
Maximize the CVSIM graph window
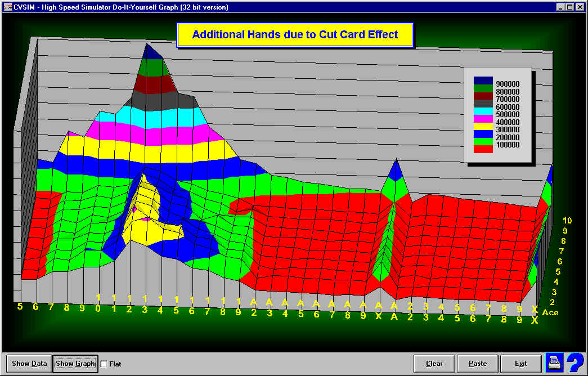(570, 7)
